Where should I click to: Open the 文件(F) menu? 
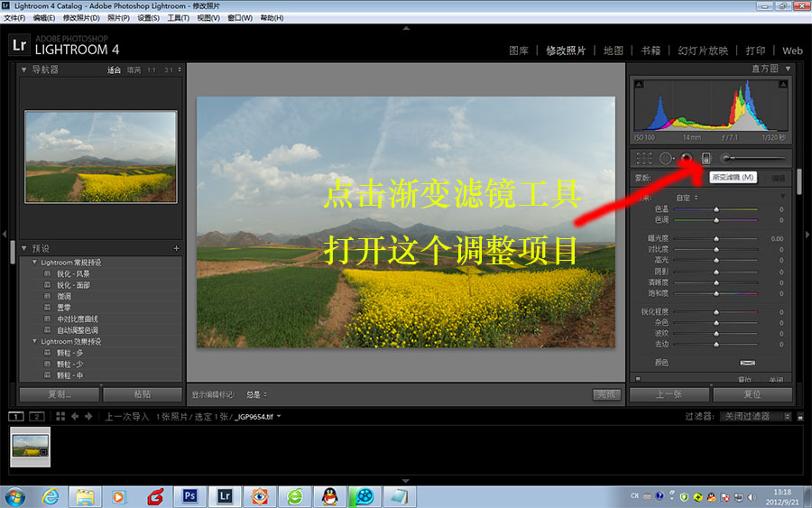[14, 18]
